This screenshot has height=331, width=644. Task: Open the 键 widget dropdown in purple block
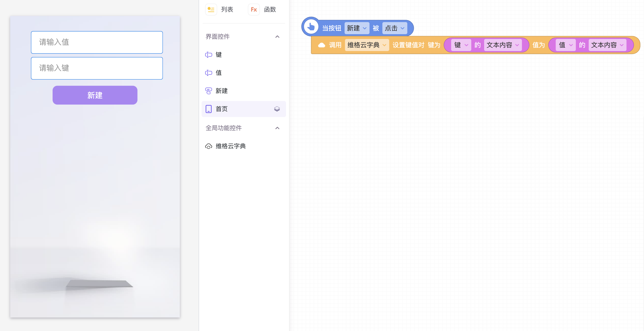[x=461, y=45]
